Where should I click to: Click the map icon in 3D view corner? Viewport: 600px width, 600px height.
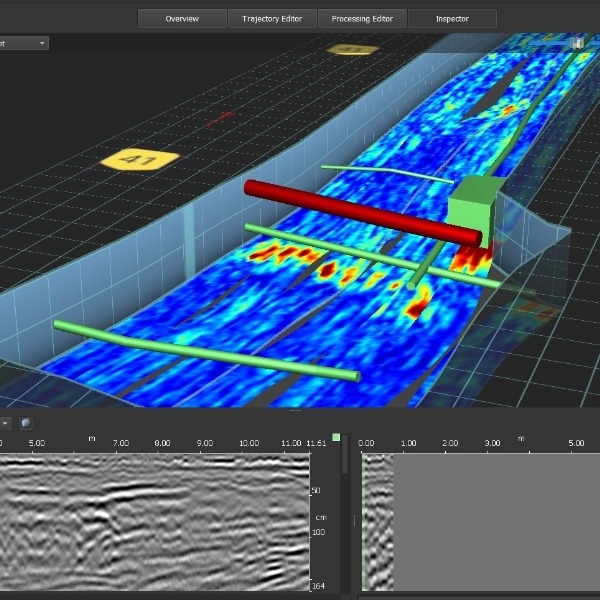click(579, 42)
